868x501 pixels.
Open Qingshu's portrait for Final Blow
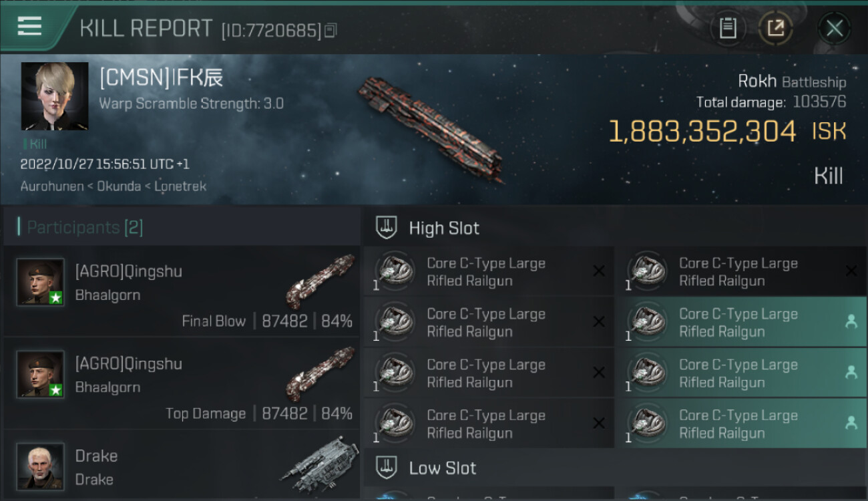tap(41, 282)
